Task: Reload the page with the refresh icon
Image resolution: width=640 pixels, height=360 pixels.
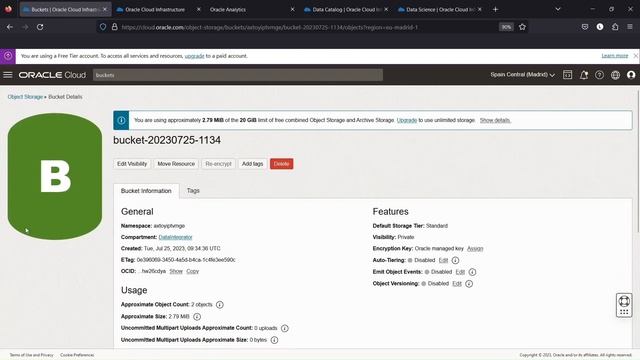Action: [x=40, y=27]
